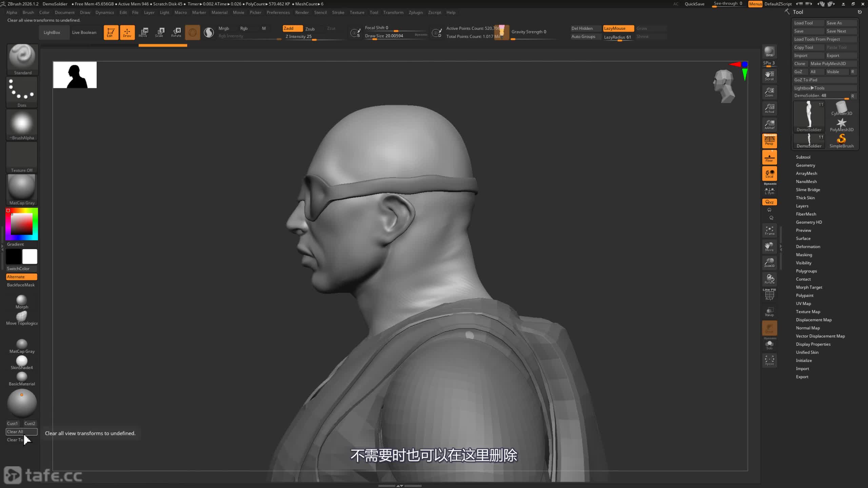Pick a color in the color picker square
This screenshot has height=488, width=868.
click(x=22, y=224)
